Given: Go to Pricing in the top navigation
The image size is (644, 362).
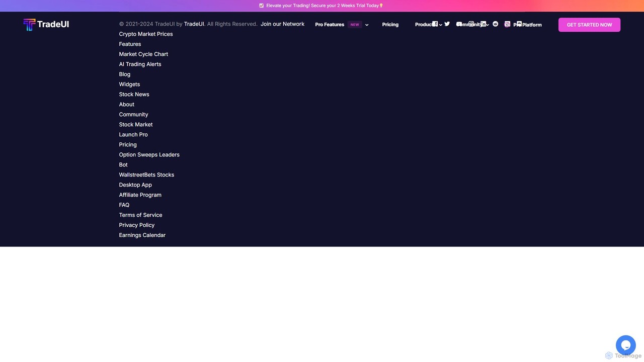Looking at the screenshot, I should [x=390, y=25].
